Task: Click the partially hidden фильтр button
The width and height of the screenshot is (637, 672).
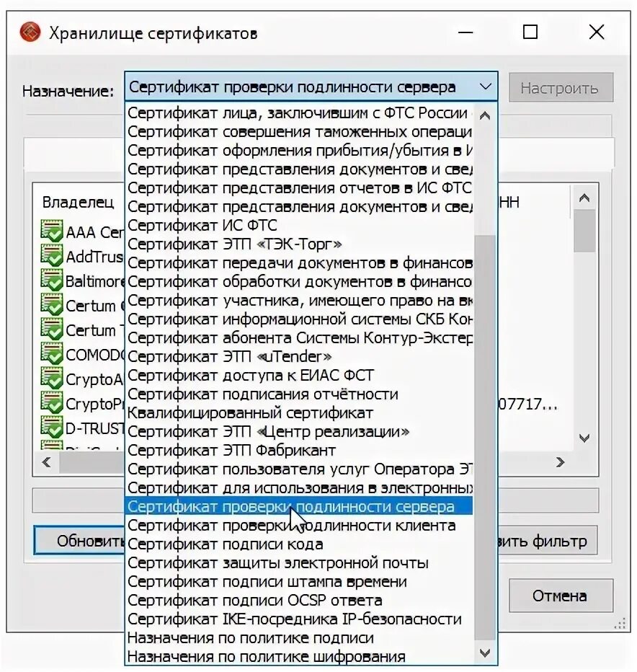Action: 547,541
